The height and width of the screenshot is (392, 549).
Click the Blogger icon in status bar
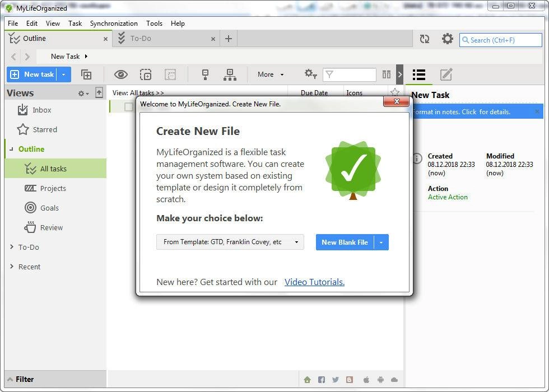click(349, 380)
